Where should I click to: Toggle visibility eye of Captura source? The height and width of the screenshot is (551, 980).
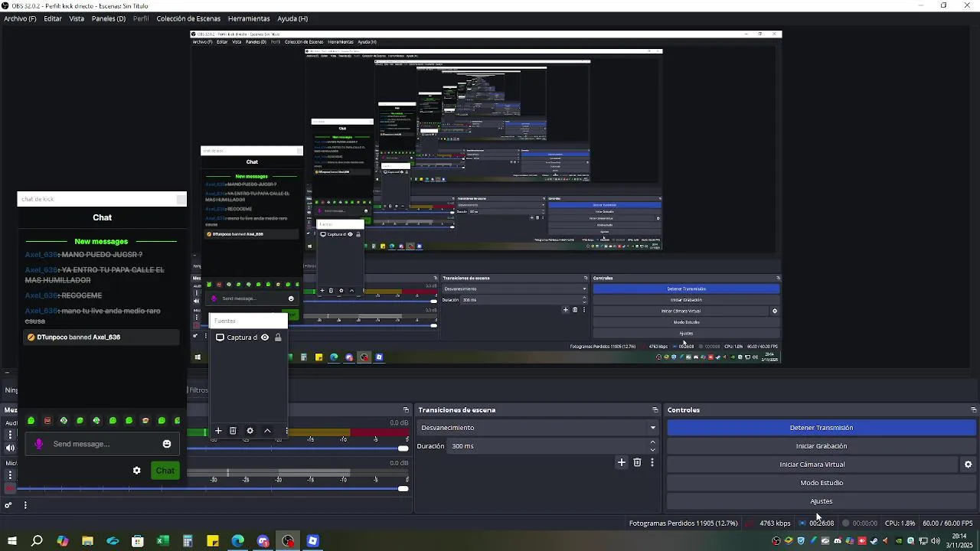tap(265, 337)
